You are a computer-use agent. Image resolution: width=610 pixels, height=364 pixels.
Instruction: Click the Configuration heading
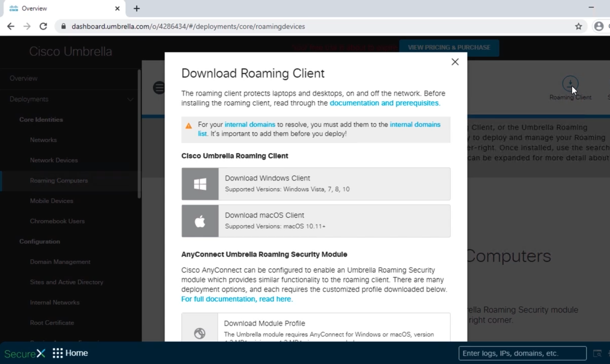[40, 242]
